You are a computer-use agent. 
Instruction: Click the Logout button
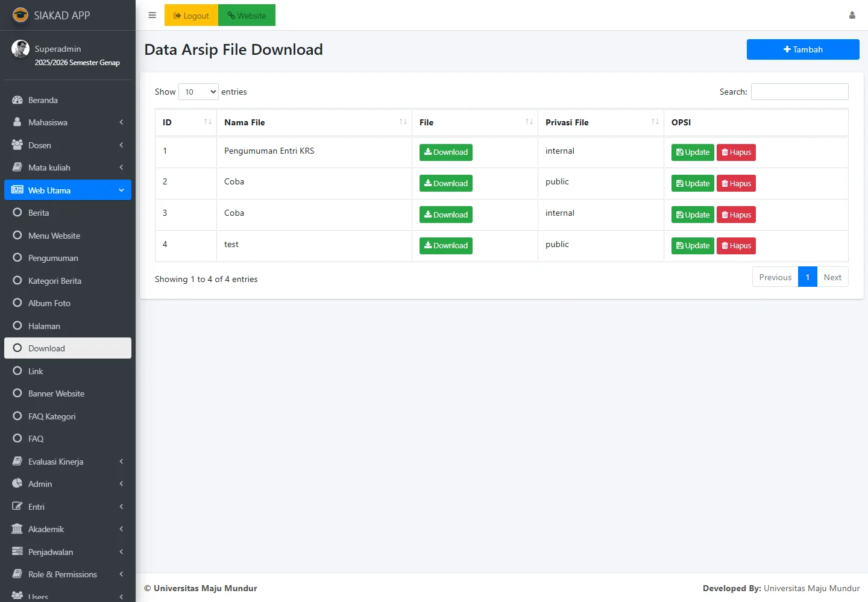click(191, 16)
